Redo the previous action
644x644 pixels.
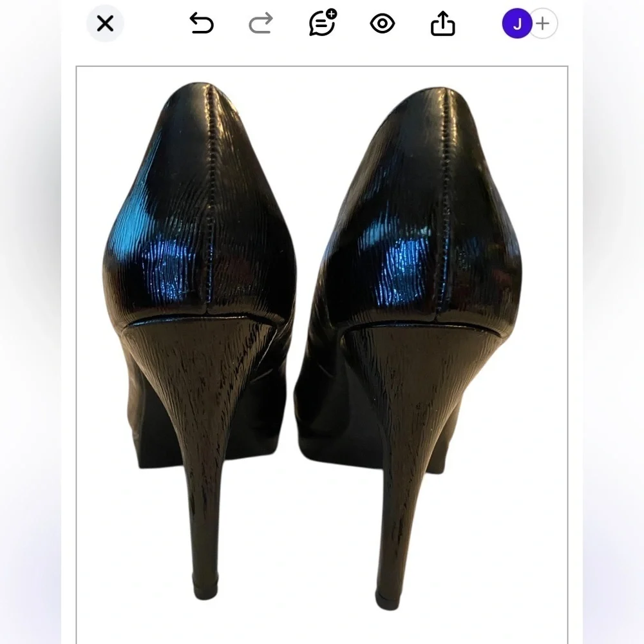tap(261, 23)
